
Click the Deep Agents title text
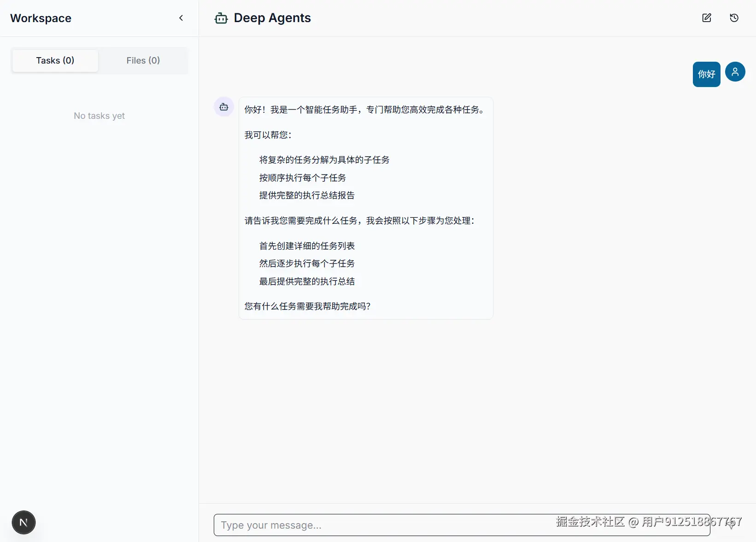pos(272,18)
